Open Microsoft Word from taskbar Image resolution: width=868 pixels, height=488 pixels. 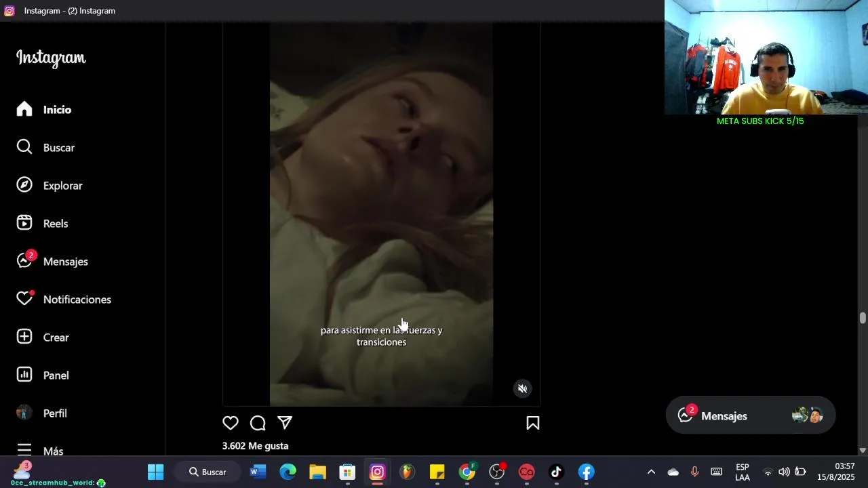[258, 472]
